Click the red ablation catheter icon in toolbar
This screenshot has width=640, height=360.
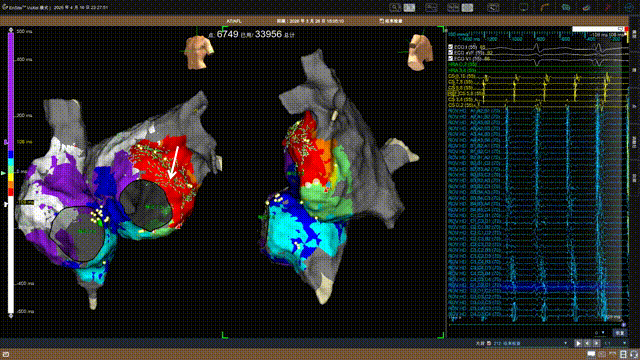click(608, 7)
